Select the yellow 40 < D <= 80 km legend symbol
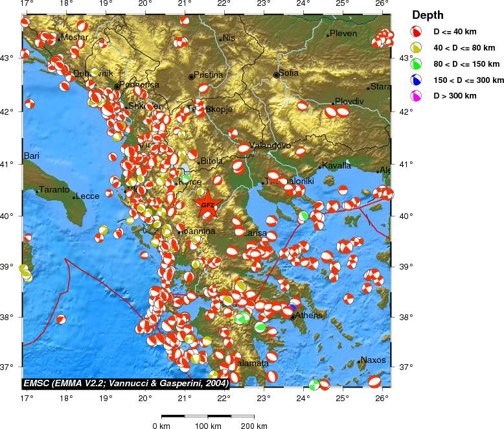Screen dimensions: 504x429 click(418, 47)
